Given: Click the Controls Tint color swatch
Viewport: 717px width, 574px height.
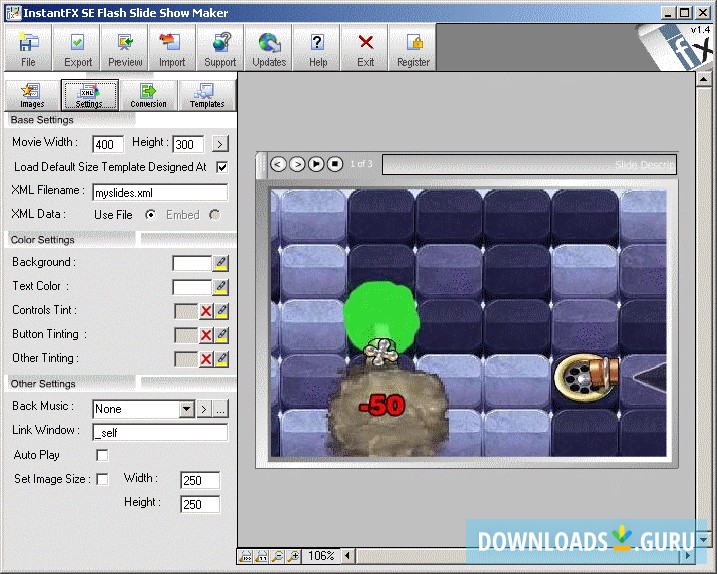Looking at the screenshot, I should point(186,311).
